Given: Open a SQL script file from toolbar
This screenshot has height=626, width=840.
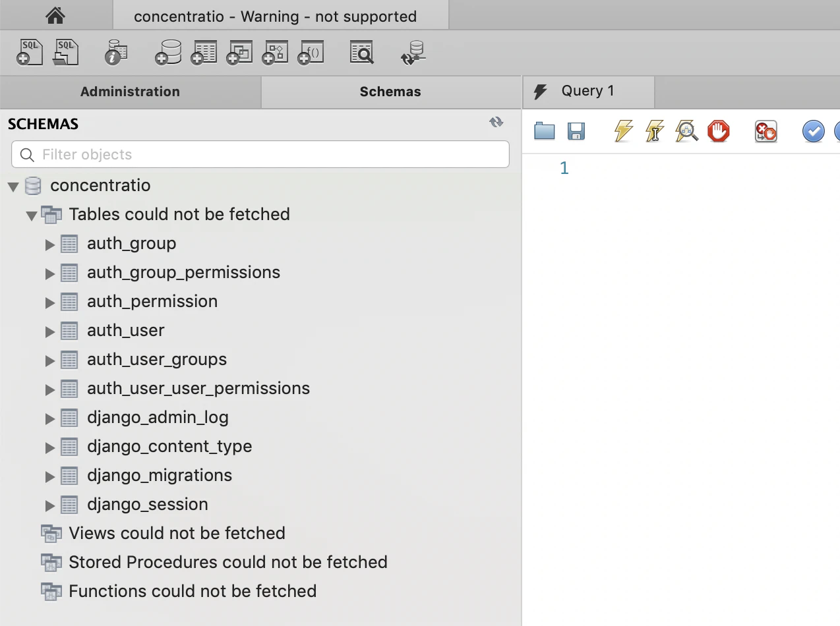Looking at the screenshot, I should pyautogui.click(x=66, y=52).
